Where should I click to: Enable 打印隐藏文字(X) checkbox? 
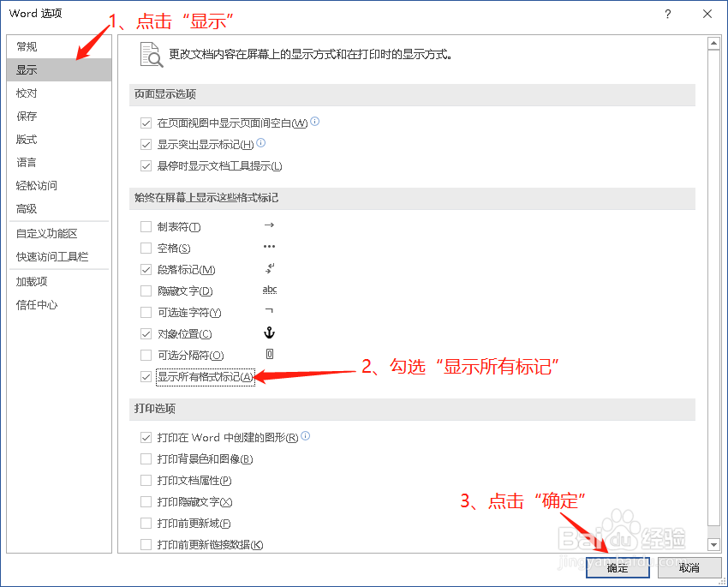coord(146,501)
